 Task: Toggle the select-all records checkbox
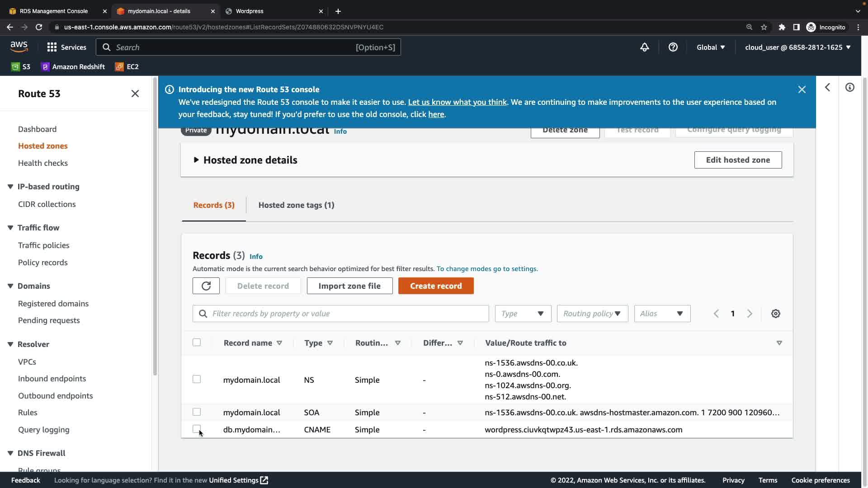[x=197, y=343]
